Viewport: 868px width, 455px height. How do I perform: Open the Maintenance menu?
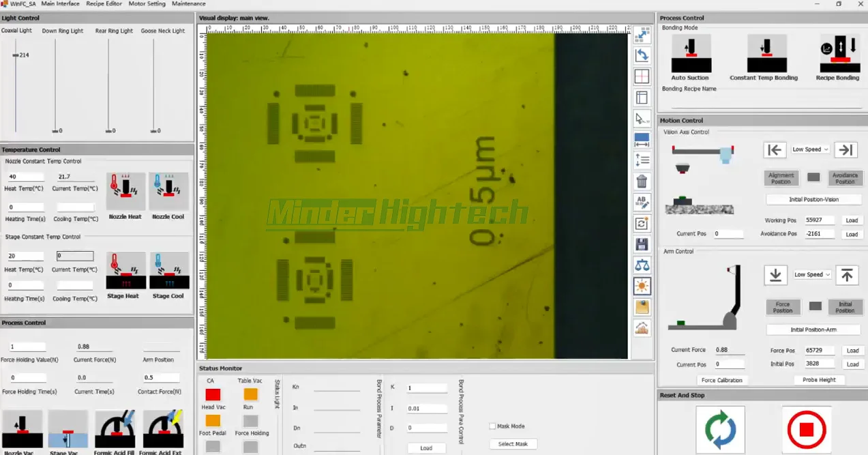coord(189,4)
